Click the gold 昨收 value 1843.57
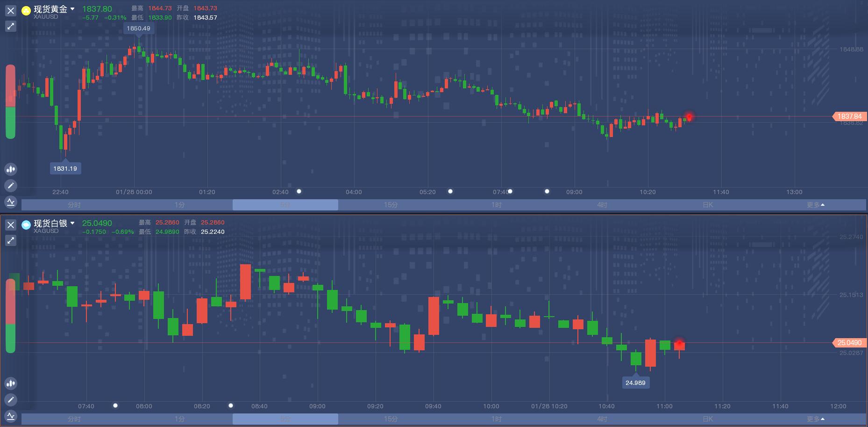The height and width of the screenshot is (427, 868). [x=205, y=17]
